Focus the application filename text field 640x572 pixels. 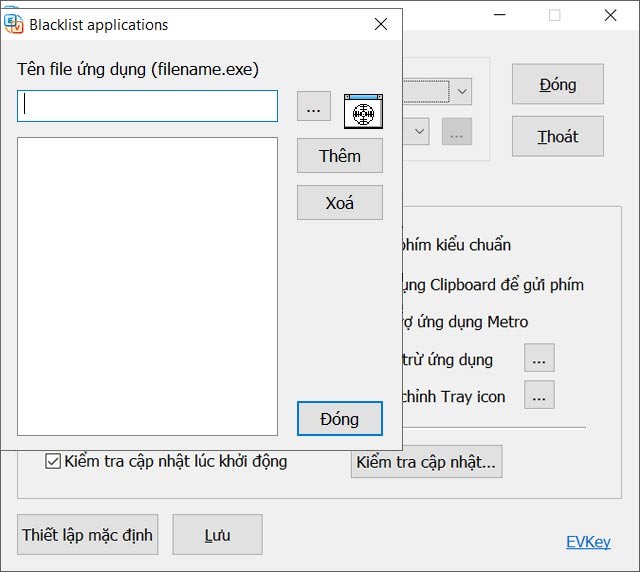pos(147,106)
